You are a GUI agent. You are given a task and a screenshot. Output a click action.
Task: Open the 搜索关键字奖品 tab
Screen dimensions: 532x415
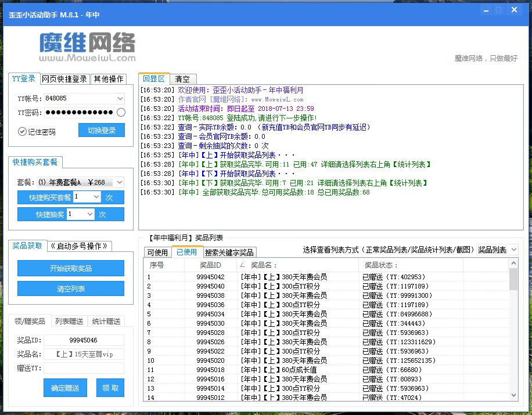click(x=229, y=252)
